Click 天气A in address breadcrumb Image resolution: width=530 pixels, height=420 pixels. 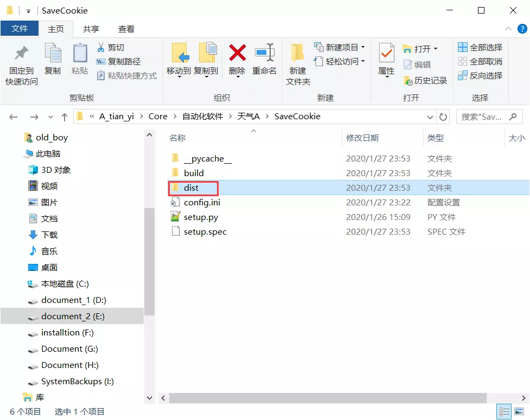[x=248, y=117]
